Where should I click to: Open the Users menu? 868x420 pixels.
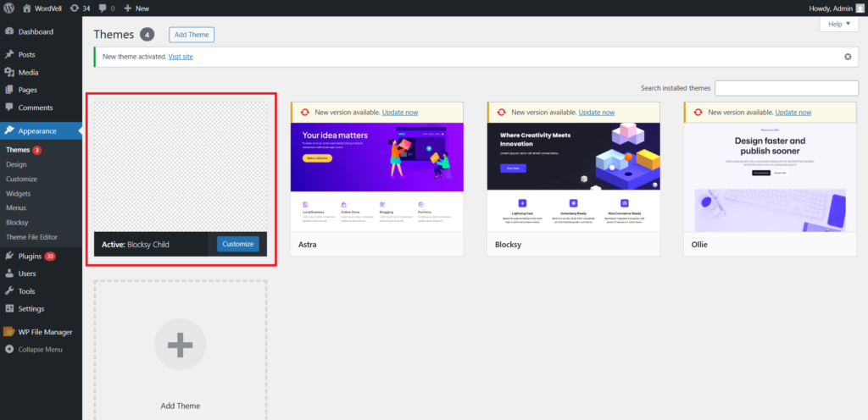(x=41, y=274)
